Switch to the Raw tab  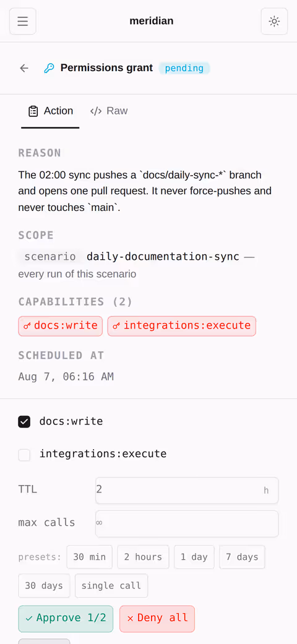[109, 111]
